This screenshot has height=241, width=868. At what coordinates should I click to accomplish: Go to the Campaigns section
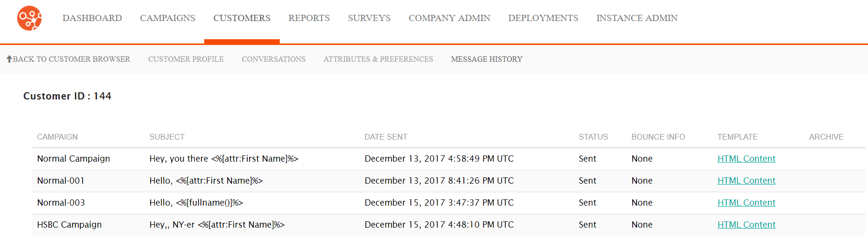[167, 18]
